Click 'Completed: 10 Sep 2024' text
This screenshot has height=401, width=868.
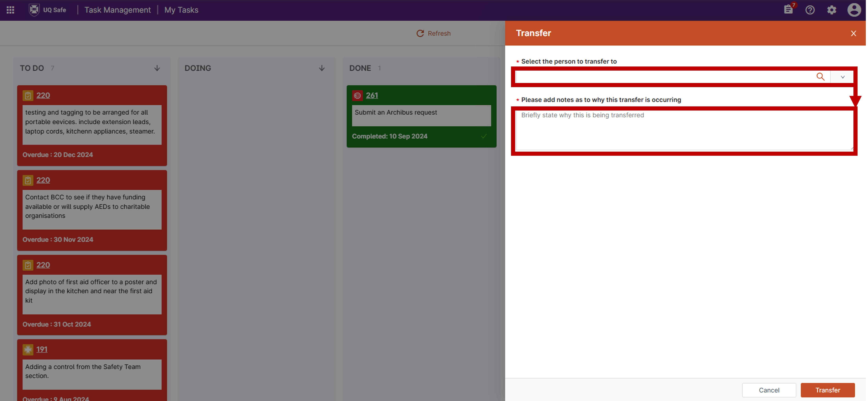tap(389, 136)
